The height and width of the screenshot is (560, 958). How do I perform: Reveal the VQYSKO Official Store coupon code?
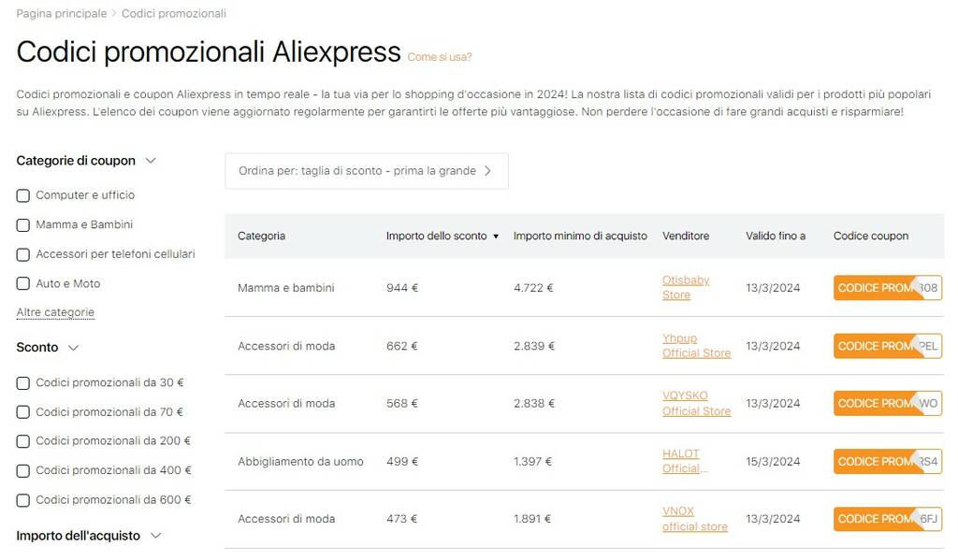tap(885, 403)
